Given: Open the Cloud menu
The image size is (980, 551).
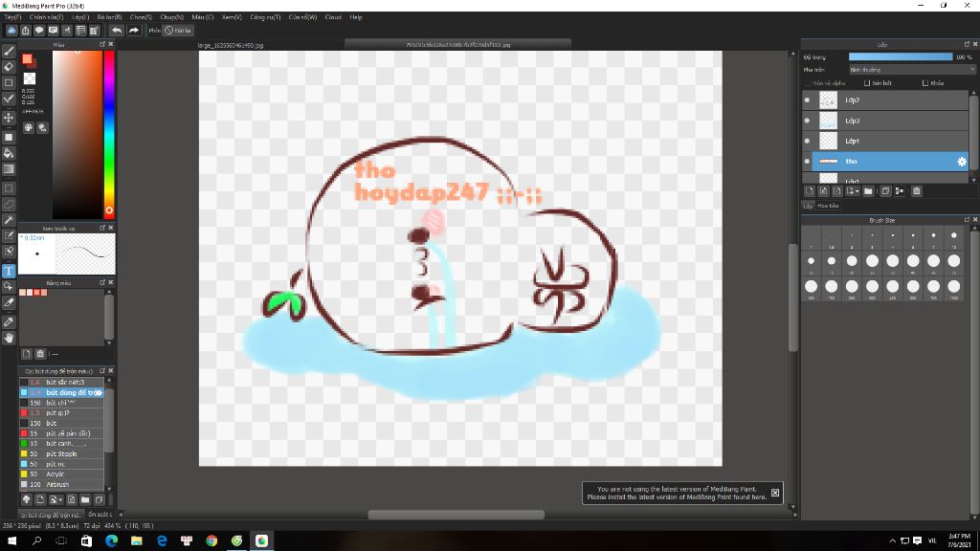Looking at the screenshot, I should [333, 17].
